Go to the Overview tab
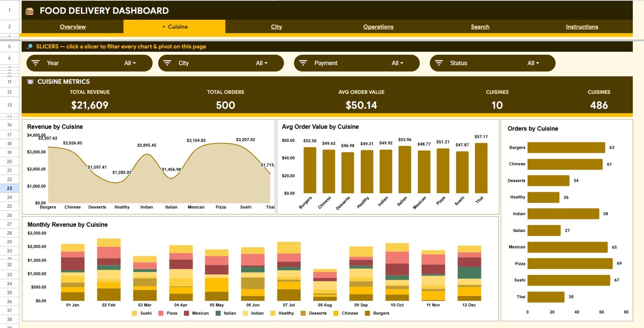This screenshot has width=644, height=328. coord(73,27)
